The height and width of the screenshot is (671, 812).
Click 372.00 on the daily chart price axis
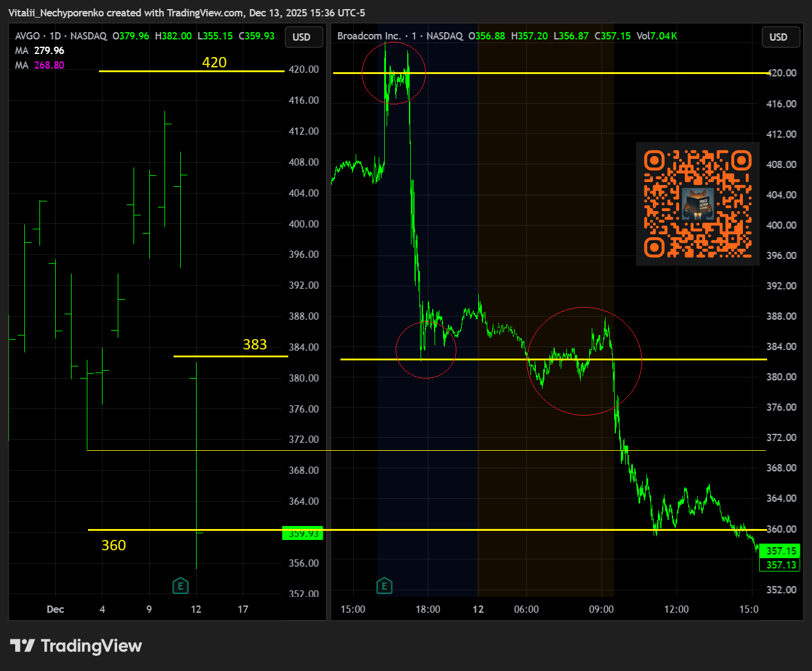tap(304, 439)
